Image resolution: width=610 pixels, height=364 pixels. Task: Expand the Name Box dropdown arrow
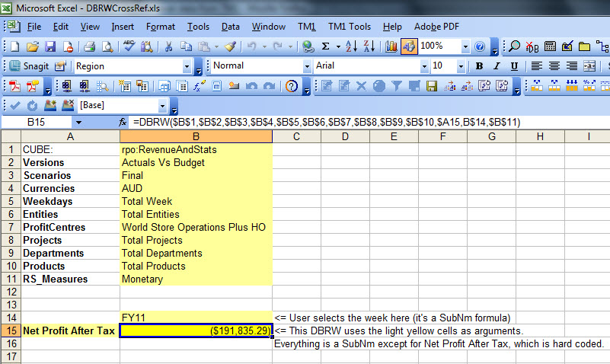(78, 123)
